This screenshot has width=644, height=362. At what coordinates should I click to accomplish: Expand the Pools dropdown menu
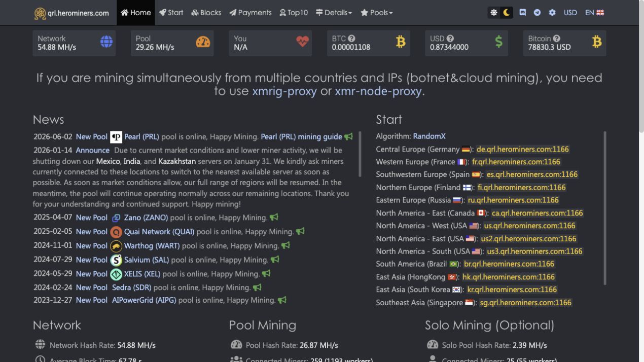click(x=376, y=13)
